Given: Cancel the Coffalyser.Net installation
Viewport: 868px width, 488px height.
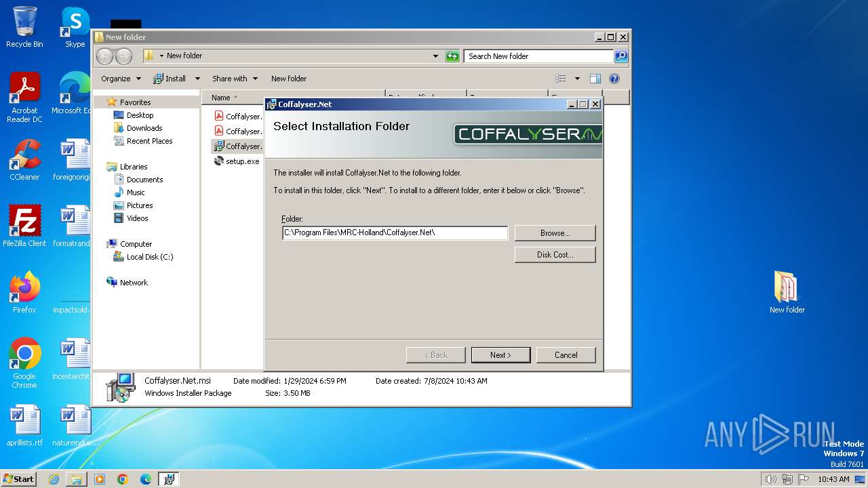Looking at the screenshot, I should coord(566,355).
